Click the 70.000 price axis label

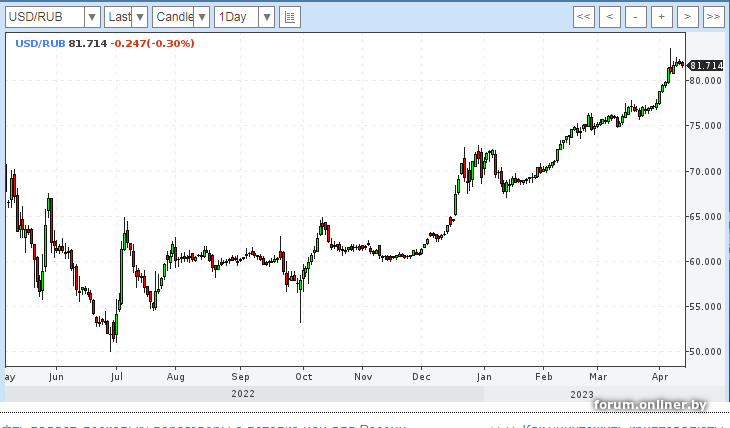[x=706, y=171]
